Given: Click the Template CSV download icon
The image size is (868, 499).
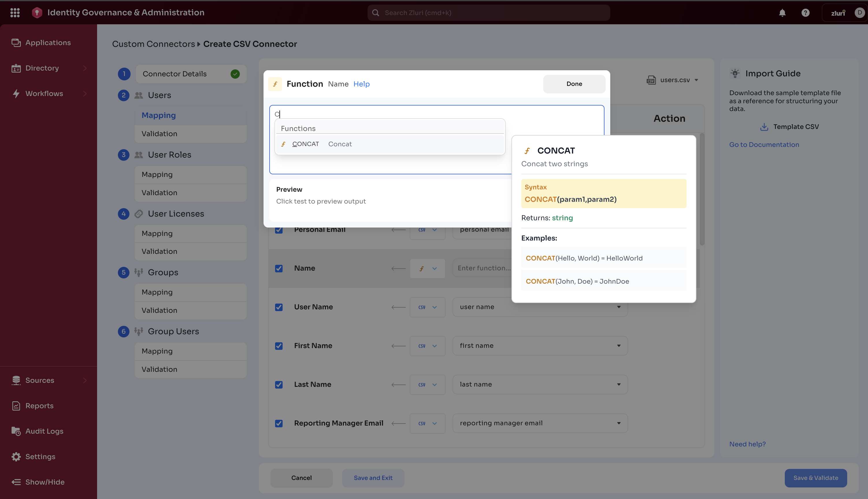Looking at the screenshot, I should (x=764, y=127).
